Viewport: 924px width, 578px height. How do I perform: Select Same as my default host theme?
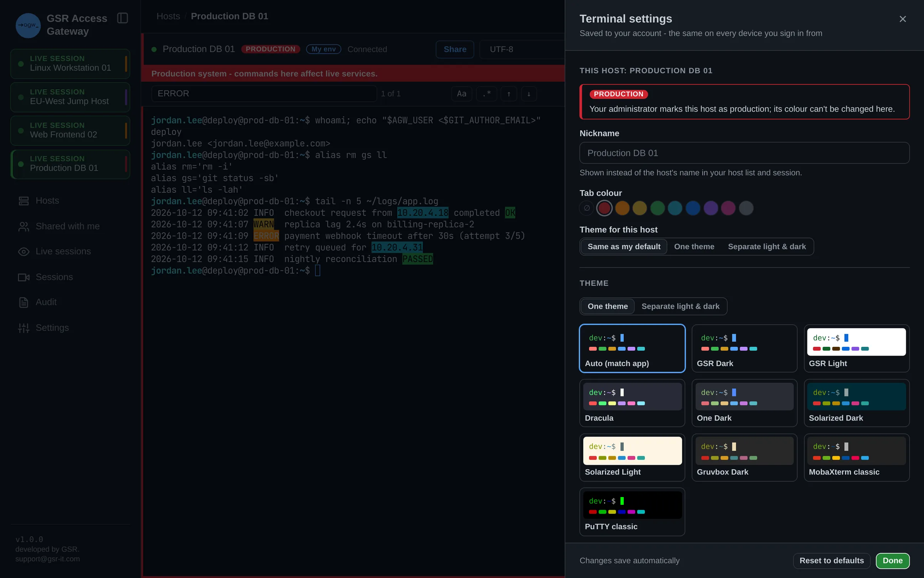pos(624,247)
